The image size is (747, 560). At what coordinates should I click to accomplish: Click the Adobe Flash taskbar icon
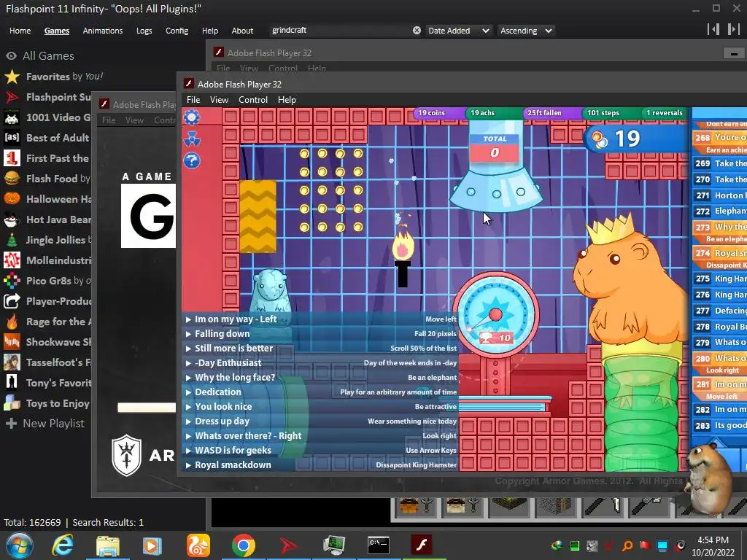coord(422,545)
